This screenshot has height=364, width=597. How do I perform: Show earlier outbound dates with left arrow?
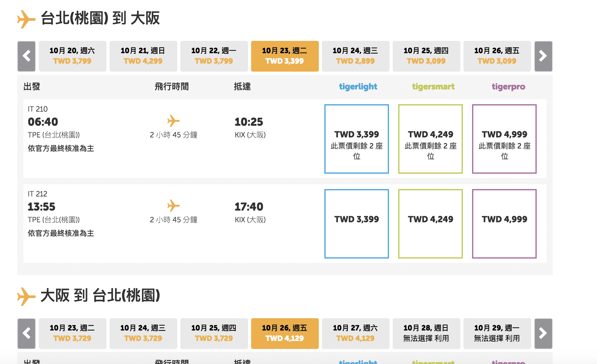tap(26, 56)
